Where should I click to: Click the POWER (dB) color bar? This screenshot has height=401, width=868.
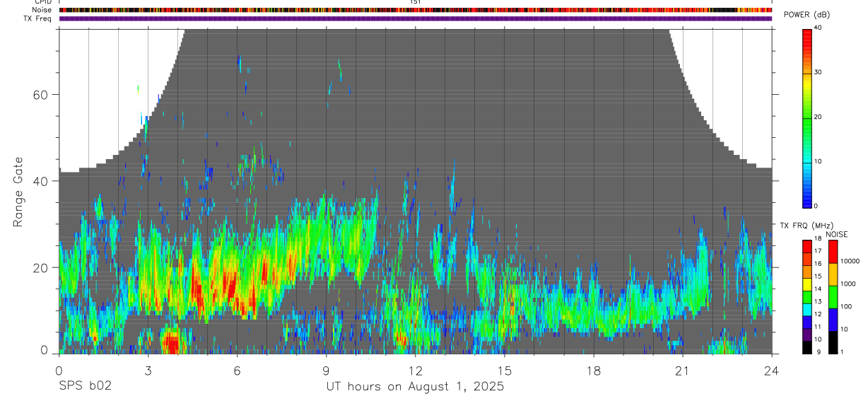point(807,118)
